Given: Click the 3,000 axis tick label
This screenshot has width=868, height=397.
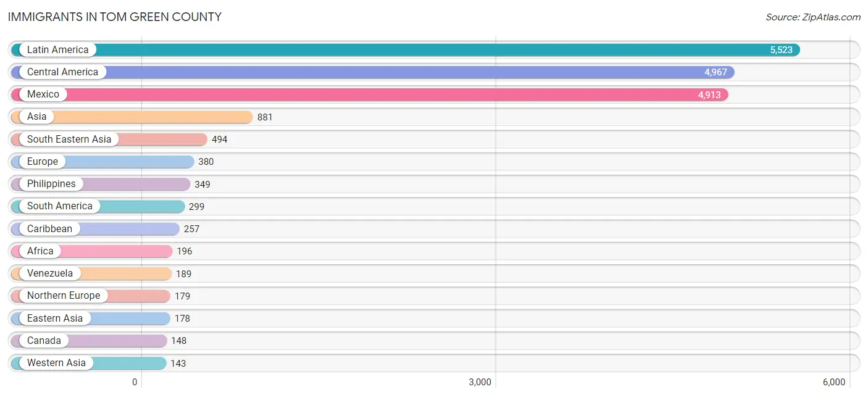Looking at the screenshot, I should coord(480,382).
